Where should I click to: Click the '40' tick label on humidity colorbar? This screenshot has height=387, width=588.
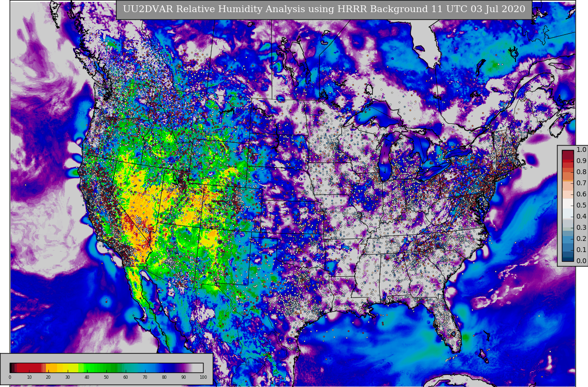pos(87,377)
